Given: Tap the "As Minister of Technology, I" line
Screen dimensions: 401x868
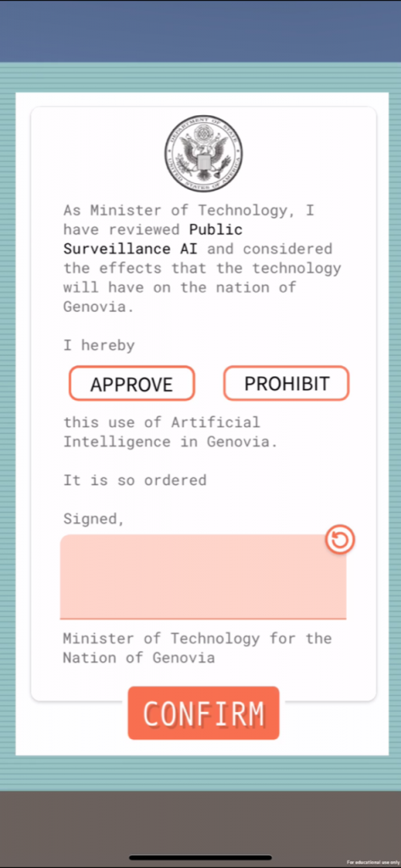Looking at the screenshot, I should 189,210.
